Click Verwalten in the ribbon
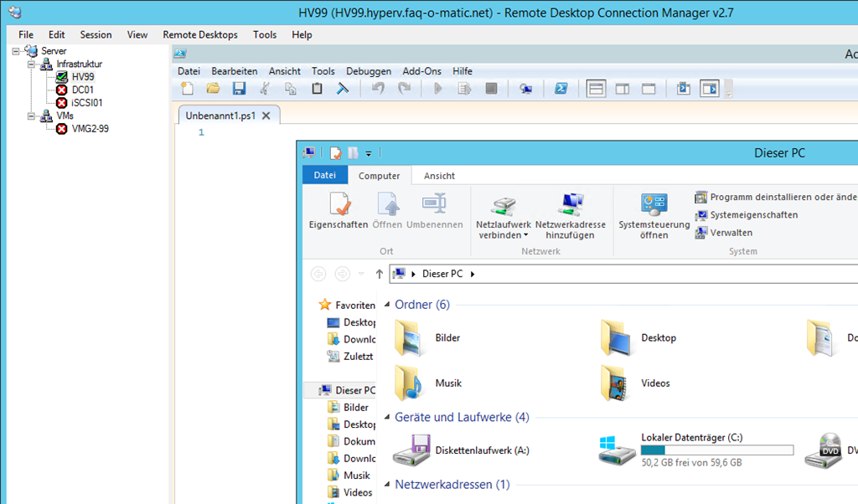Viewport: 858px width, 504px height. coord(725,232)
